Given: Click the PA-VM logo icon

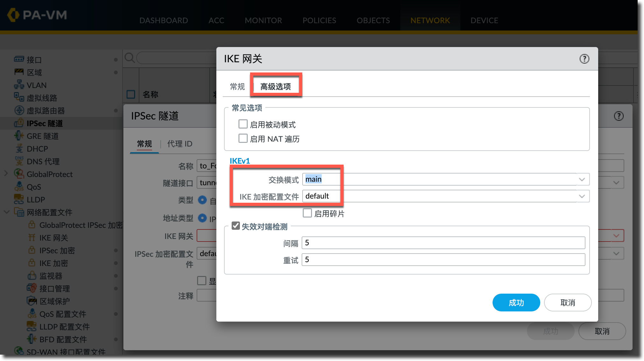Looking at the screenshot, I should tap(13, 15).
